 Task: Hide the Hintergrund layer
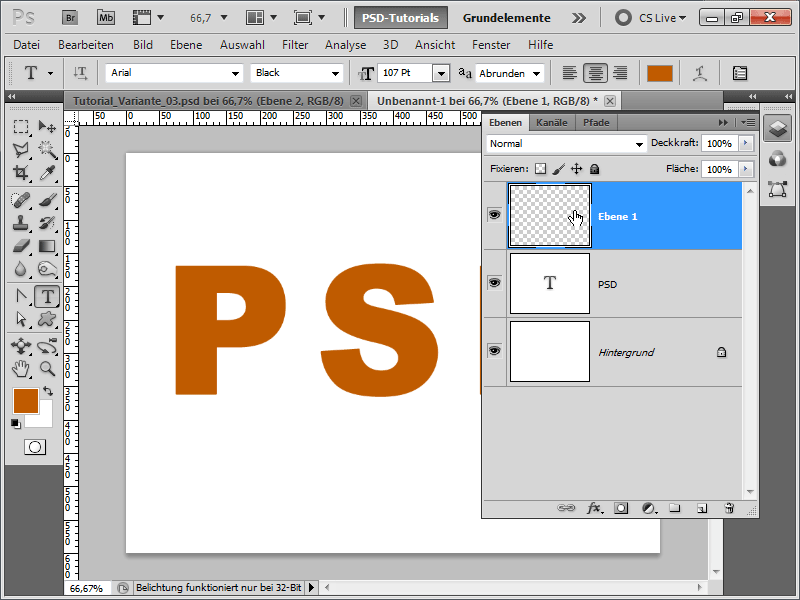(494, 351)
